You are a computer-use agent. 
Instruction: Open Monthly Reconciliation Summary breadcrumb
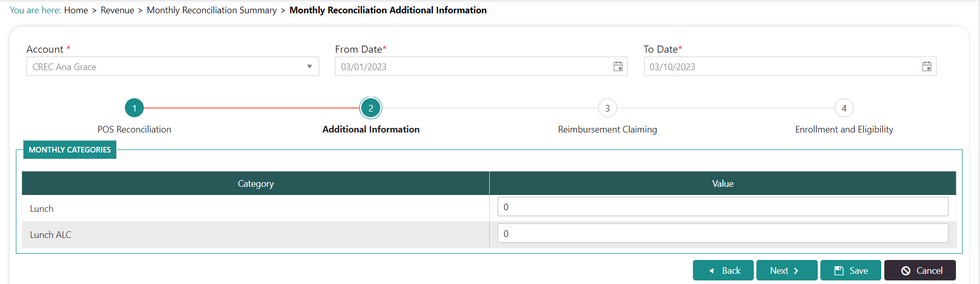click(x=211, y=10)
